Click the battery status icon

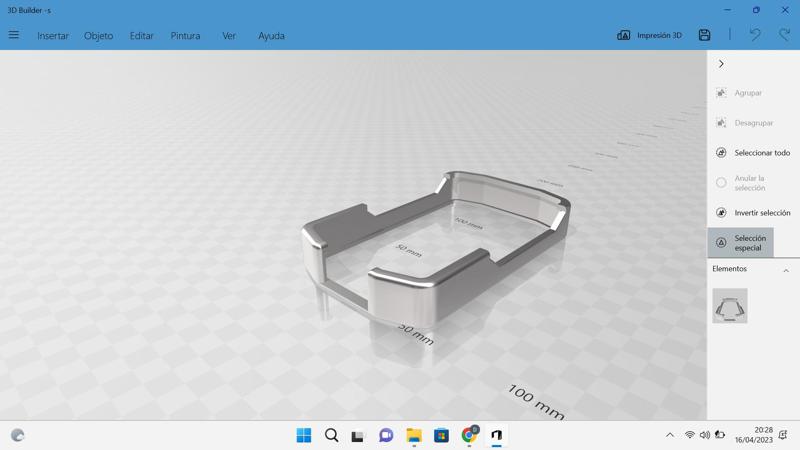click(720, 435)
